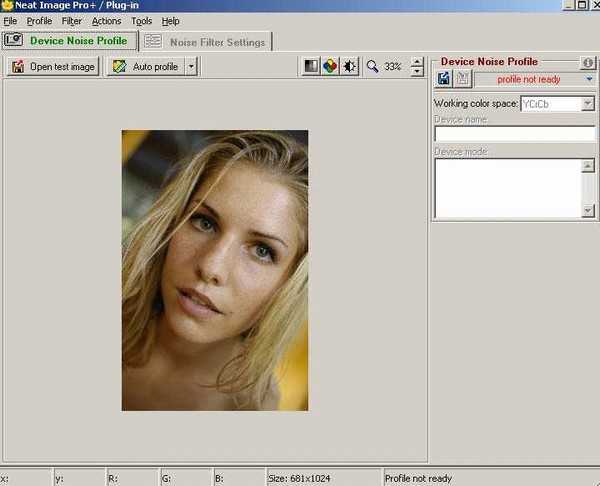Image resolution: width=600 pixels, height=486 pixels.
Task: Switch to the Noise Filter Settings tab
Action: click(x=204, y=42)
